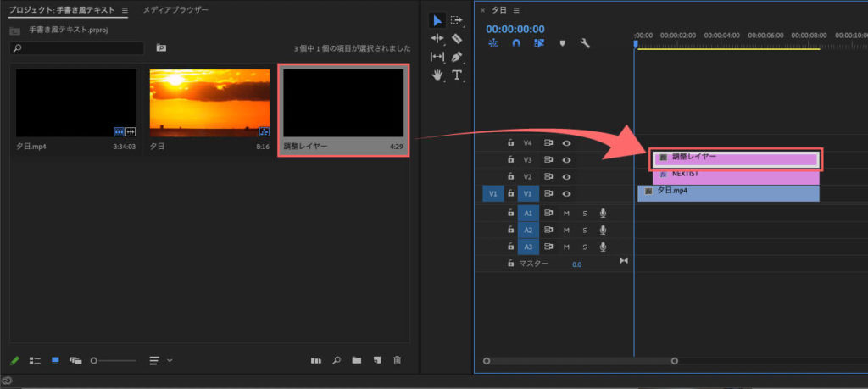Viewport: 868px width, 389px height.
Task: Click the timeline horizontal zoom scrollbar
Action: (580, 361)
